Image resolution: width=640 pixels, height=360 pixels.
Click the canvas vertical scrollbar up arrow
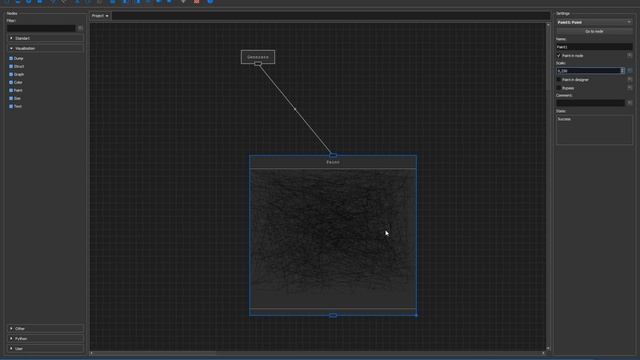548,25
